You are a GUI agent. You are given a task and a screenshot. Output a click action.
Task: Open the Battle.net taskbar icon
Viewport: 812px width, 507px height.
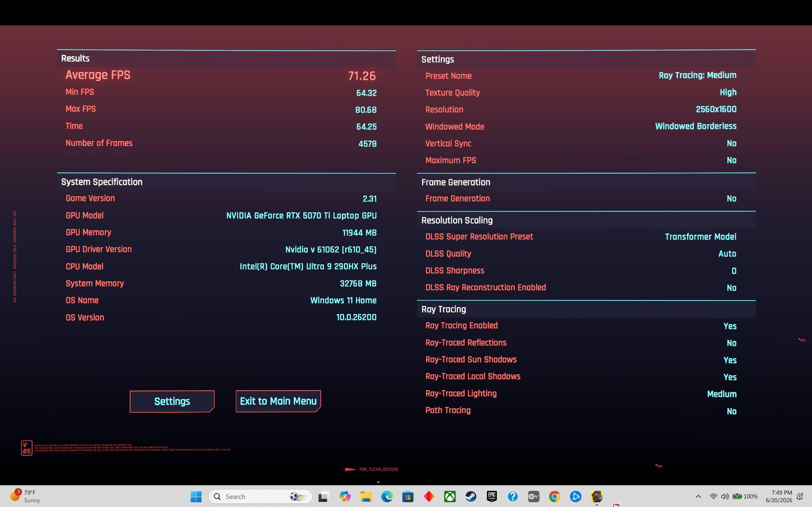pyautogui.click(x=575, y=496)
